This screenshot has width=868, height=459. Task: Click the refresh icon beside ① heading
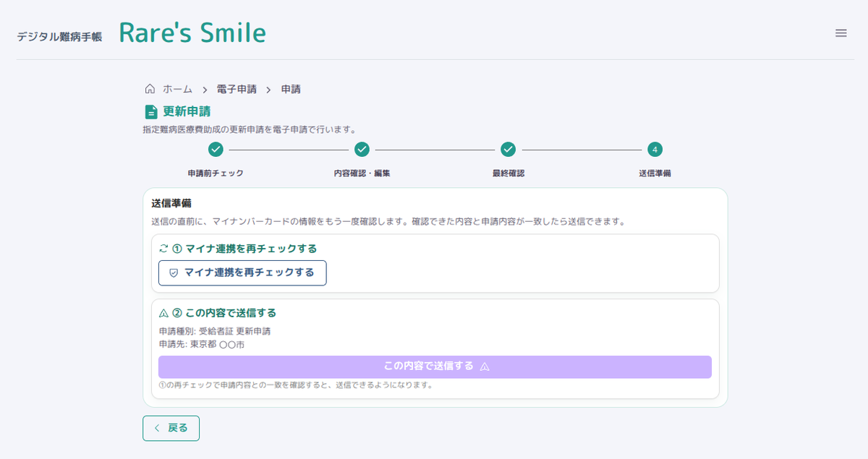click(x=163, y=249)
